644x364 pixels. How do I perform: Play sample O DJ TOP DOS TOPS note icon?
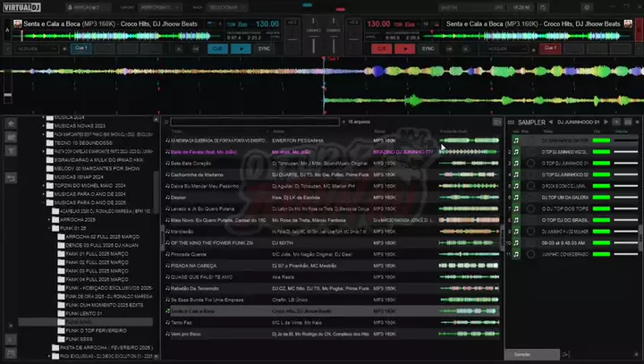(516, 208)
